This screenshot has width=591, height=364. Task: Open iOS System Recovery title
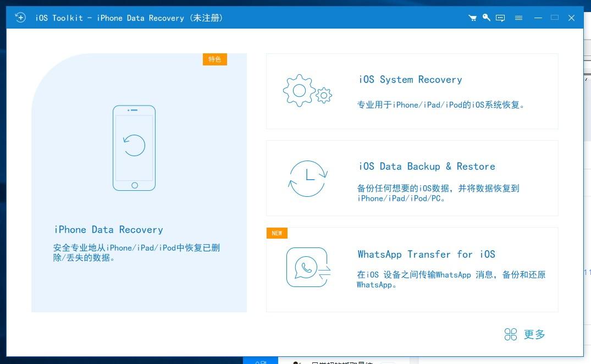(410, 80)
